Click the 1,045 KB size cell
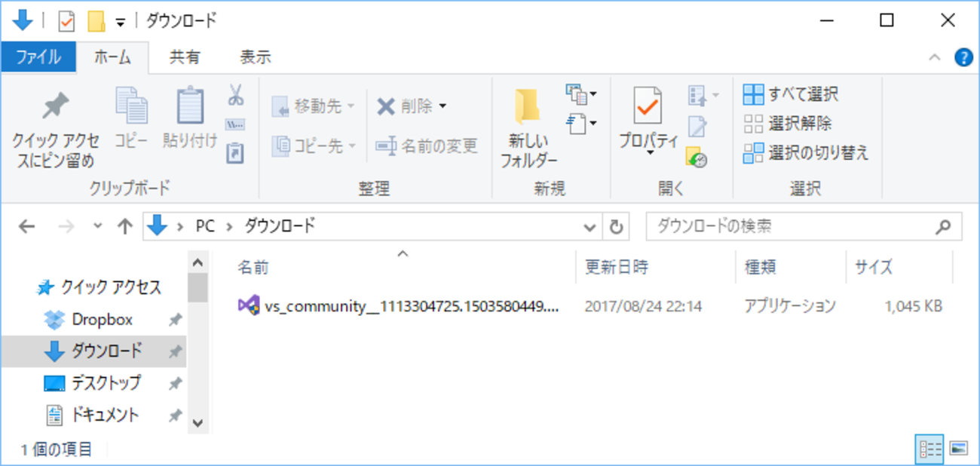The width and height of the screenshot is (980, 466). [912, 306]
